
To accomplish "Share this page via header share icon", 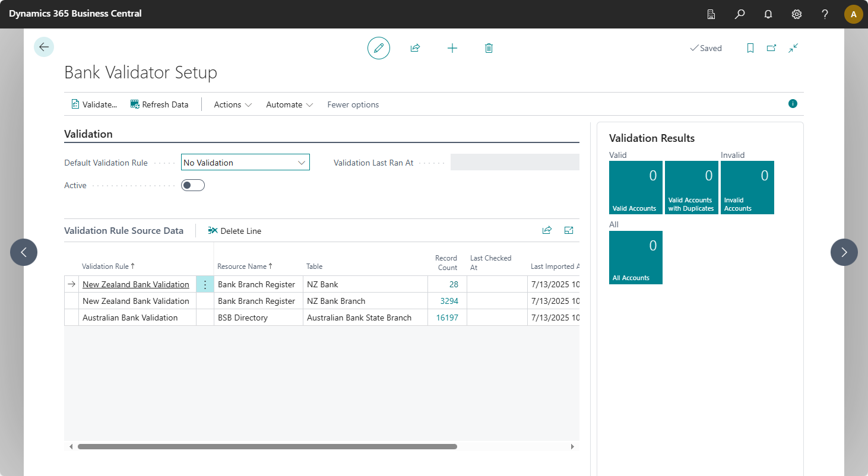I will pos(416,48).
